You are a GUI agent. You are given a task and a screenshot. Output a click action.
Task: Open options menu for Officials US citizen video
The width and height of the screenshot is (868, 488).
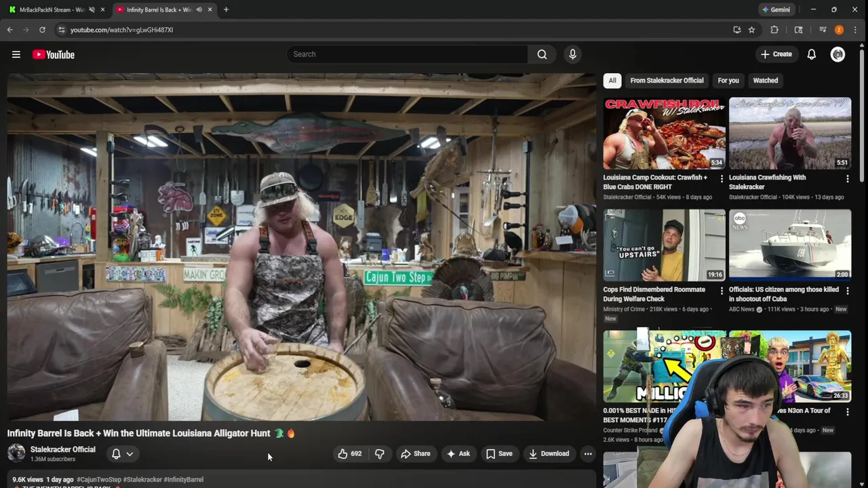(x=847, y=291)
